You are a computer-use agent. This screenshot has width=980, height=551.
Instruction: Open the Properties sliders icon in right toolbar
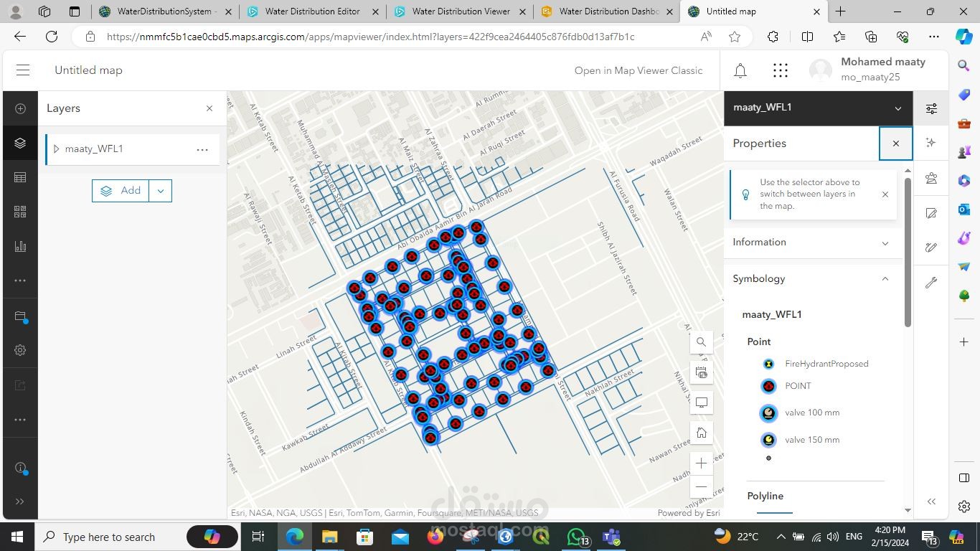[931, 108]
